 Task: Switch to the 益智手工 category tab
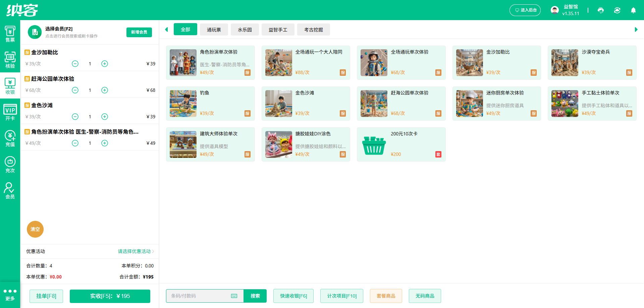[278, 29]
